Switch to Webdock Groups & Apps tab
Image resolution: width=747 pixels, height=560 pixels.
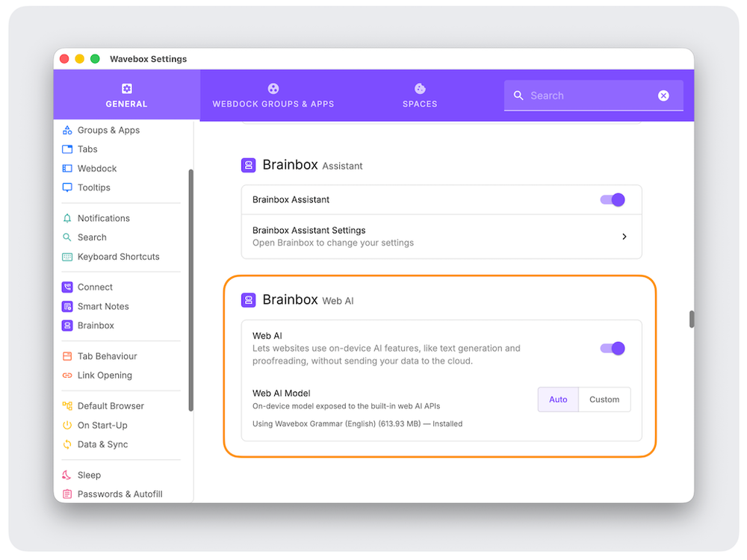click(x=273, y=96)
